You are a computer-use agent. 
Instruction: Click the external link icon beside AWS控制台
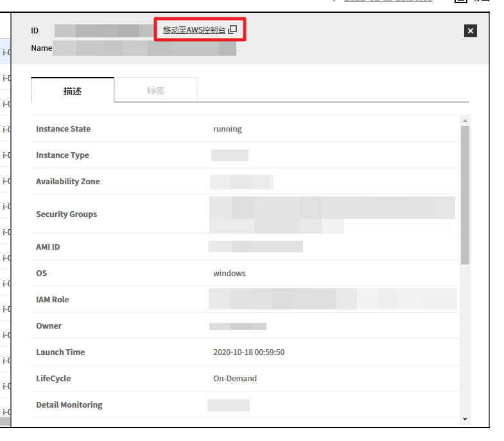233,30
